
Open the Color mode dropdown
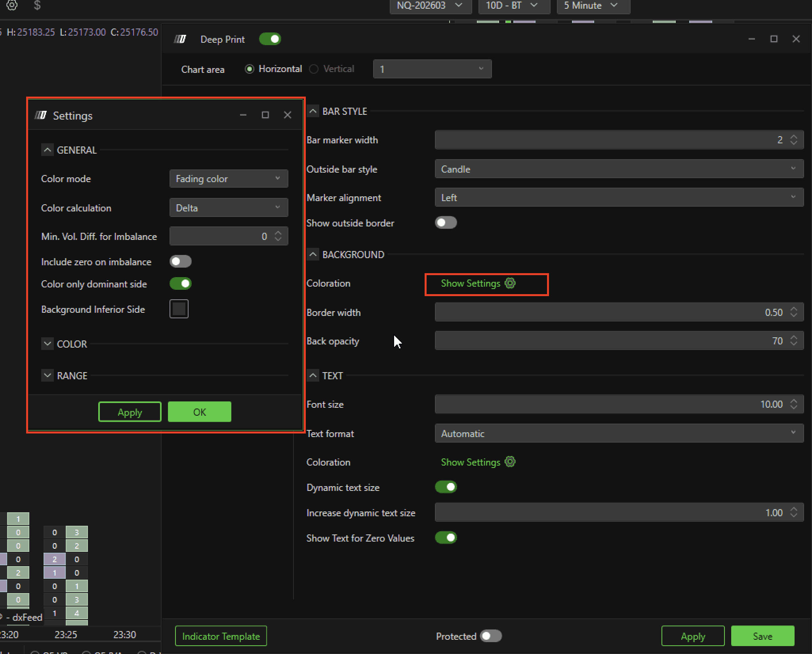[229, 179]
